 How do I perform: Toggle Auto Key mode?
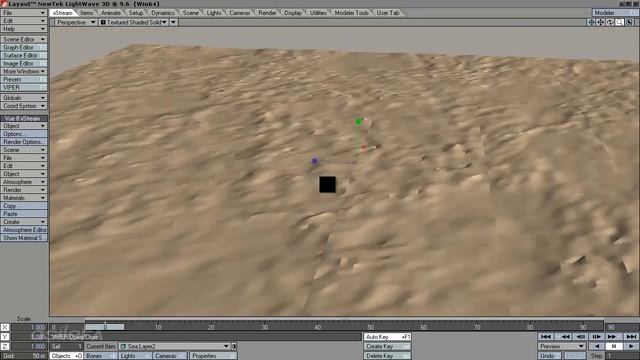tap(387, 337)
